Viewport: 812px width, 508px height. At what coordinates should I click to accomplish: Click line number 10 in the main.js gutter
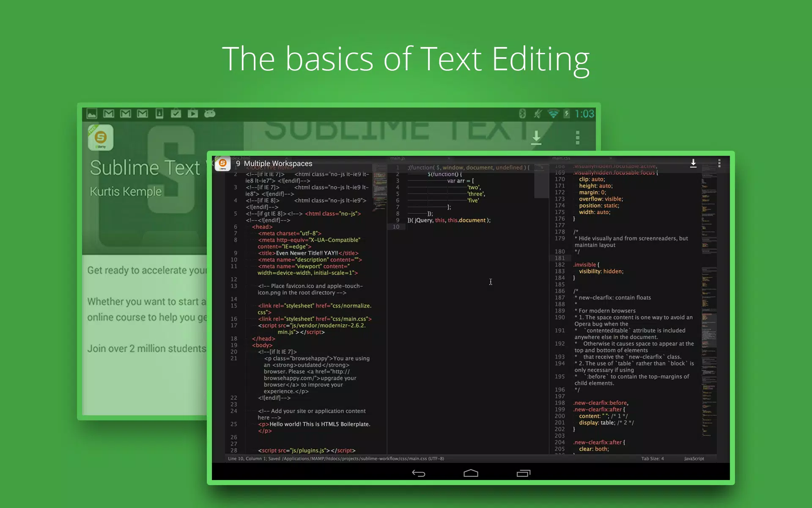(x=396, y=227)
